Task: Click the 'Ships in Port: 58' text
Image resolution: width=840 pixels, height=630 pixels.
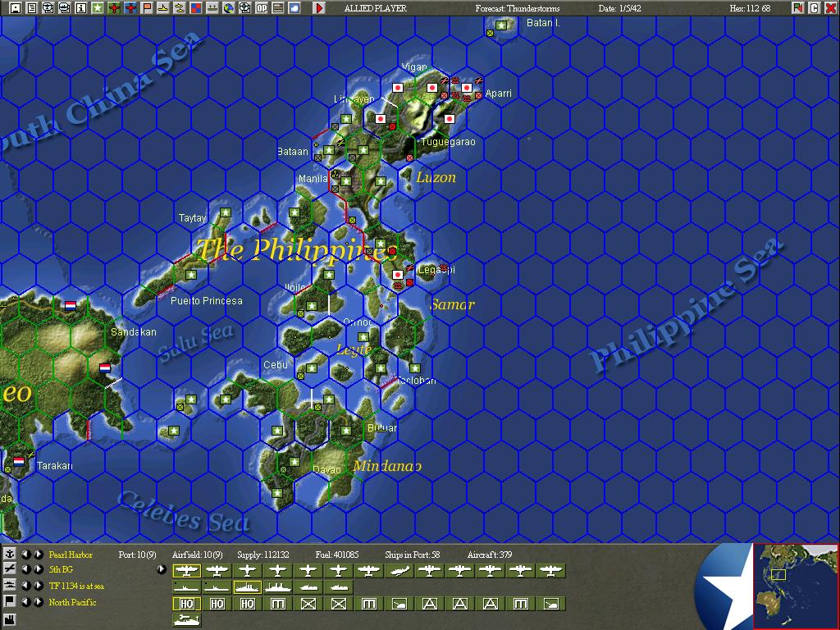Action: point(413,555)
